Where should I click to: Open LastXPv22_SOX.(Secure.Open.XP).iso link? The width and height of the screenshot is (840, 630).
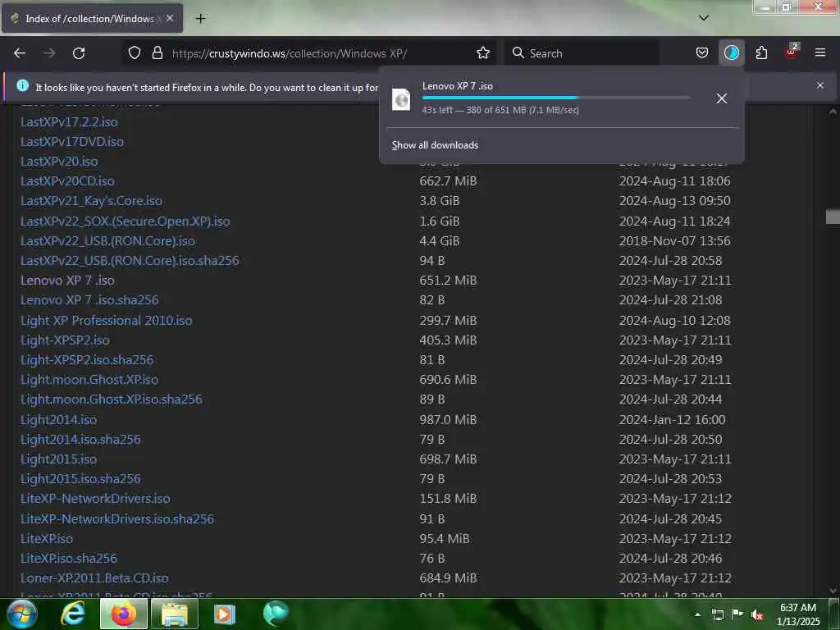(125, 221)
